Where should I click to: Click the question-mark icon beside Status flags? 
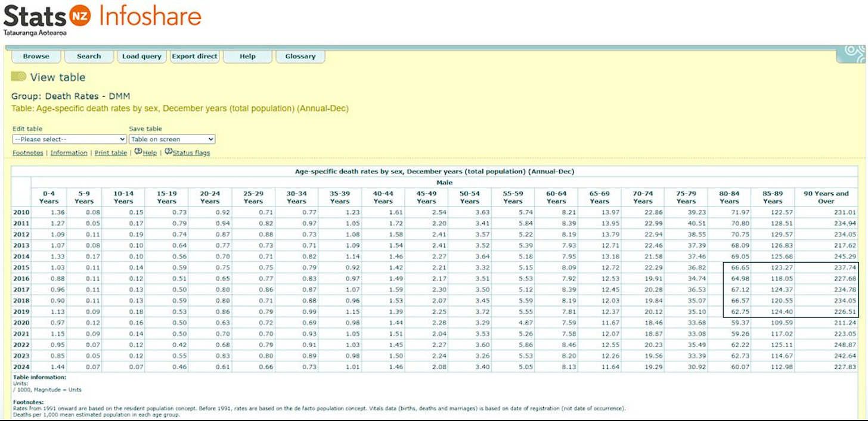(168, 152)
